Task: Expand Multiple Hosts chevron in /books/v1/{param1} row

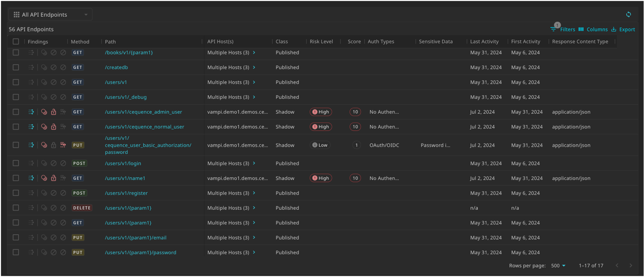Action: pos(254,52)
